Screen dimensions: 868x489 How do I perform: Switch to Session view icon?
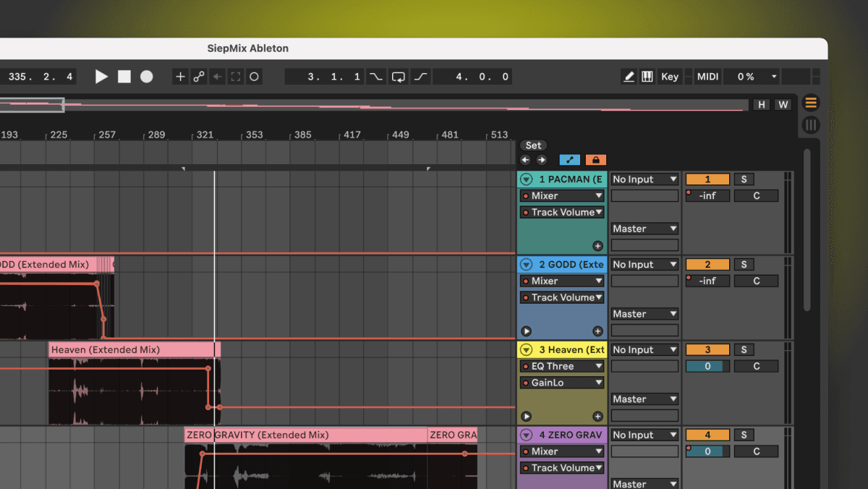(811, 125)
